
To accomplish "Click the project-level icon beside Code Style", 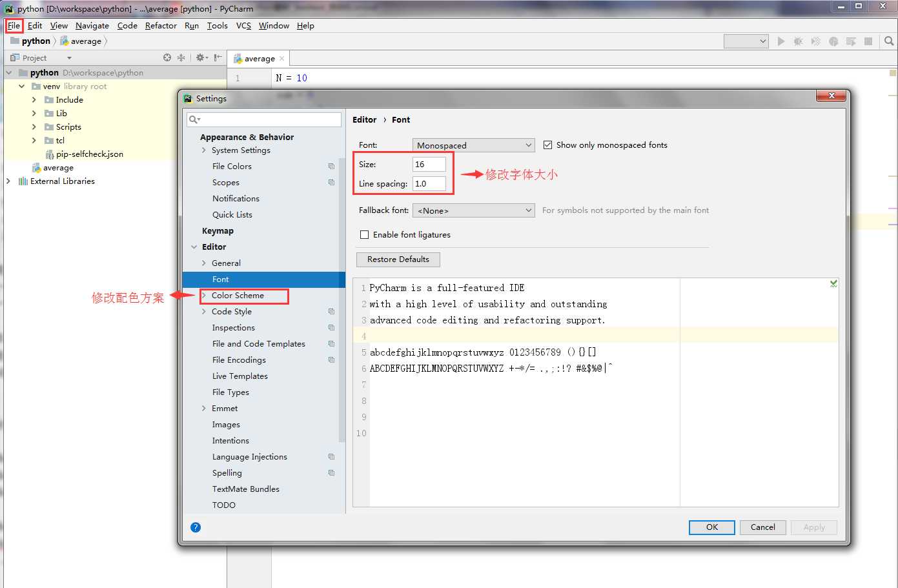I will (331, 312).
